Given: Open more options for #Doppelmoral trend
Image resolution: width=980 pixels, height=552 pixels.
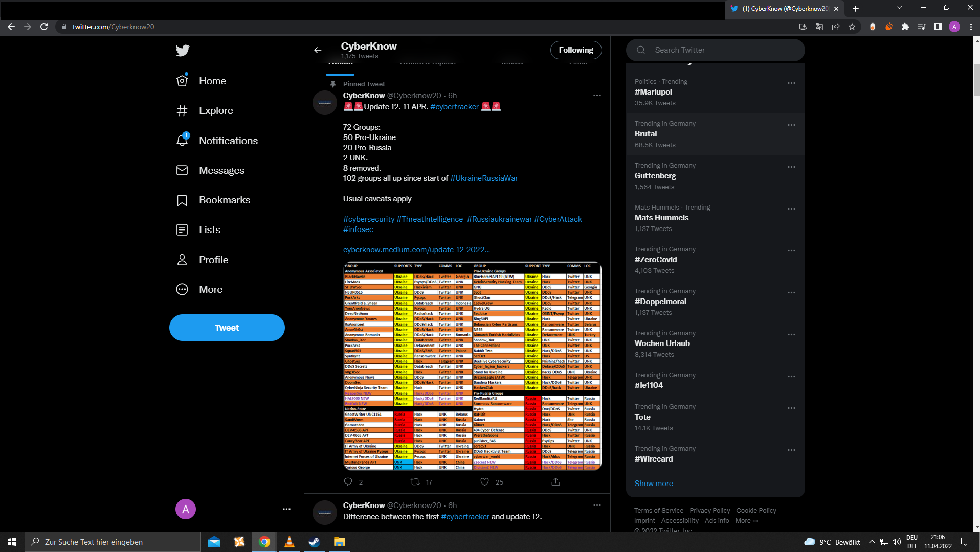Looking at the screenshot, I should pyautogui.click(x=791, y=293).
